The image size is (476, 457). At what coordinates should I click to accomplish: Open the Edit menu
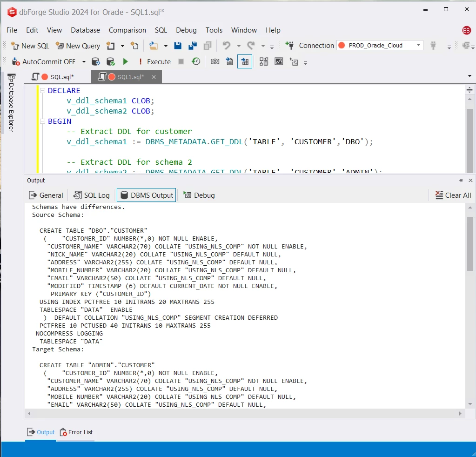coord(32,30)
